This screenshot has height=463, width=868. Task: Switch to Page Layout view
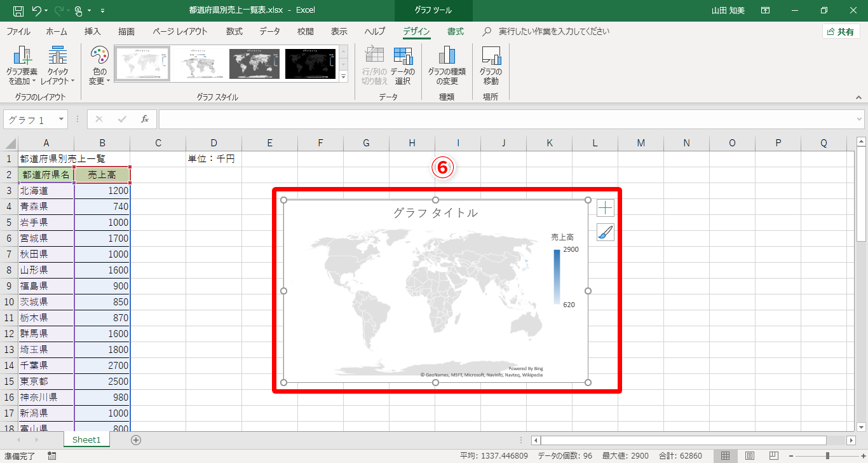(750, 456)
